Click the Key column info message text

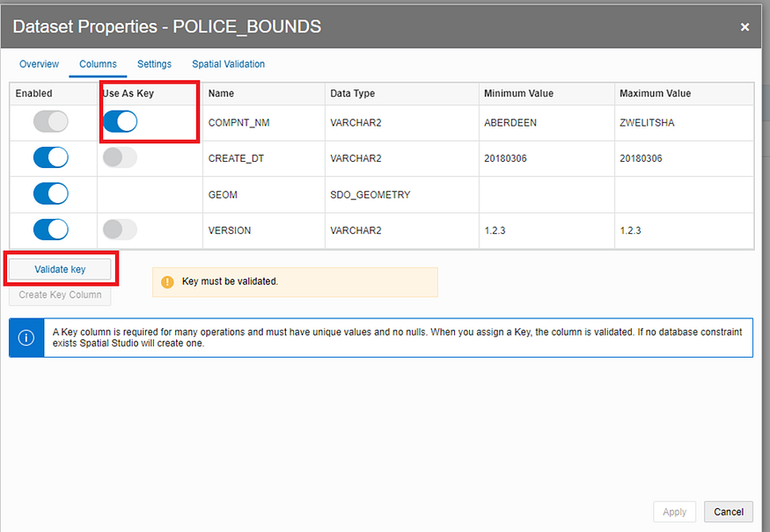(397, 338)
